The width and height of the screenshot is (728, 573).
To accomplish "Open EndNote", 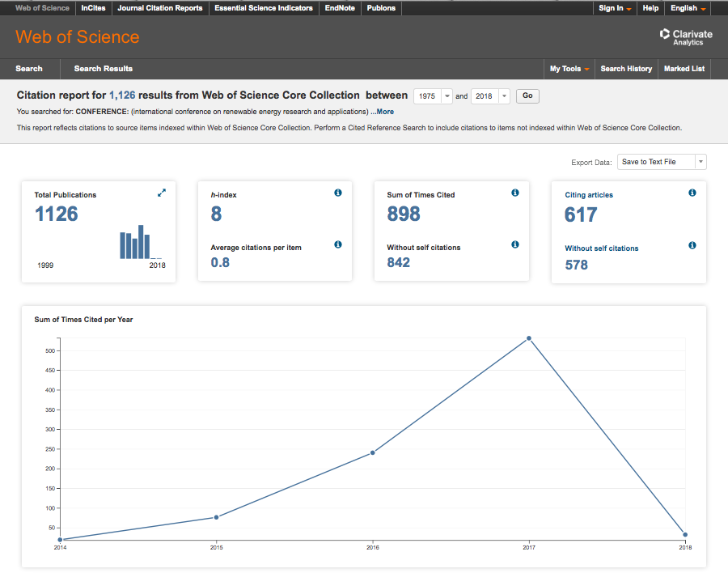I will pyautogui.click(x=340, y=8).
